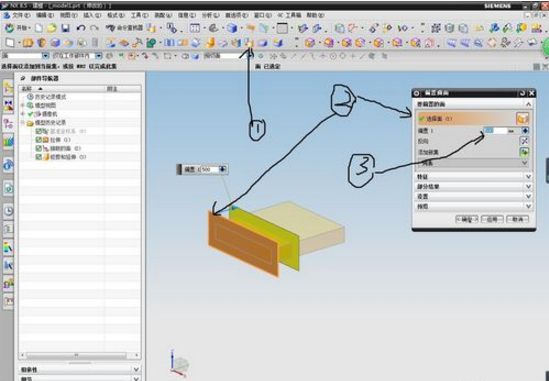This screenshot has width=549, height=381.
Task: Collapse the 模型历史记录 tree node
Action: tap(23, 123)
